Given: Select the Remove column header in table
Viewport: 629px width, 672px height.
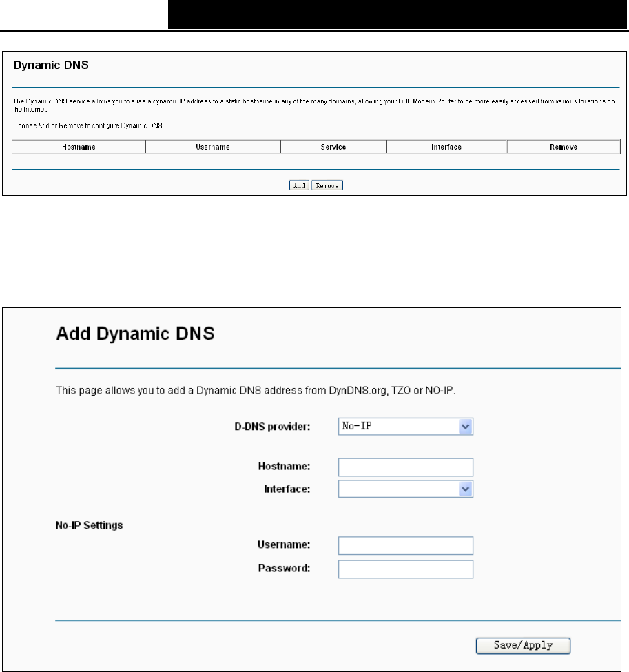Looking at the screenshot, I should pos(564,147).
